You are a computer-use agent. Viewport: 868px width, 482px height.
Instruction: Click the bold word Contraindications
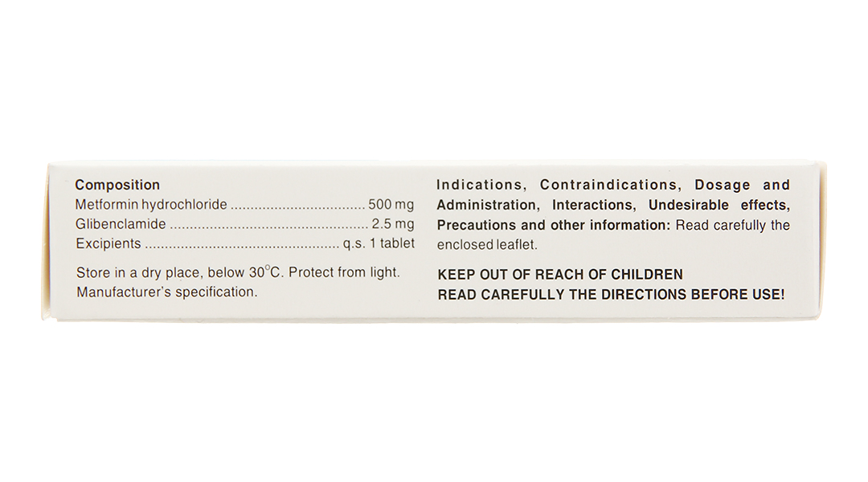pyautogui.click(x=609, y=186)
